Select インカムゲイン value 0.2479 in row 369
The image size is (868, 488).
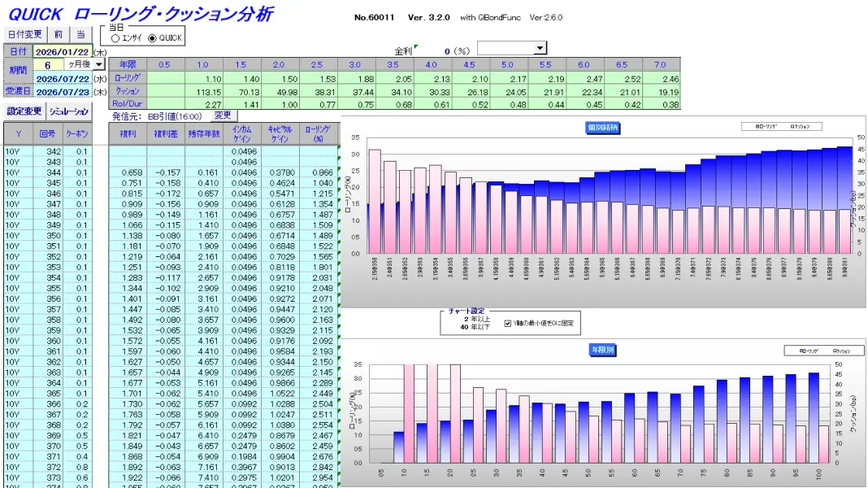pos(242,435)
